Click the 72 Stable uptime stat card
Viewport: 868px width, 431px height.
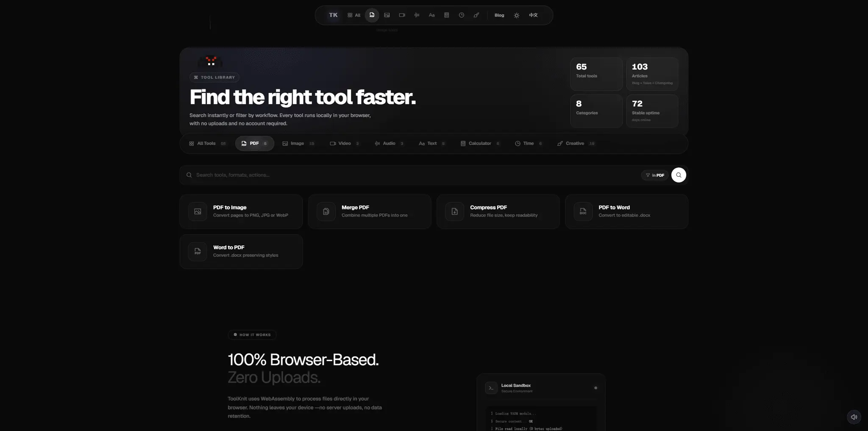click(x=652, y=111)
